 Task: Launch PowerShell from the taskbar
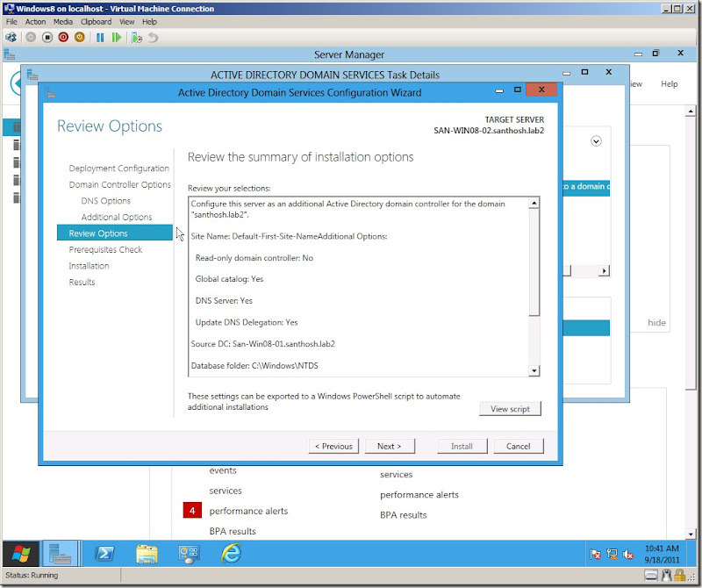(x=104, y=554)
